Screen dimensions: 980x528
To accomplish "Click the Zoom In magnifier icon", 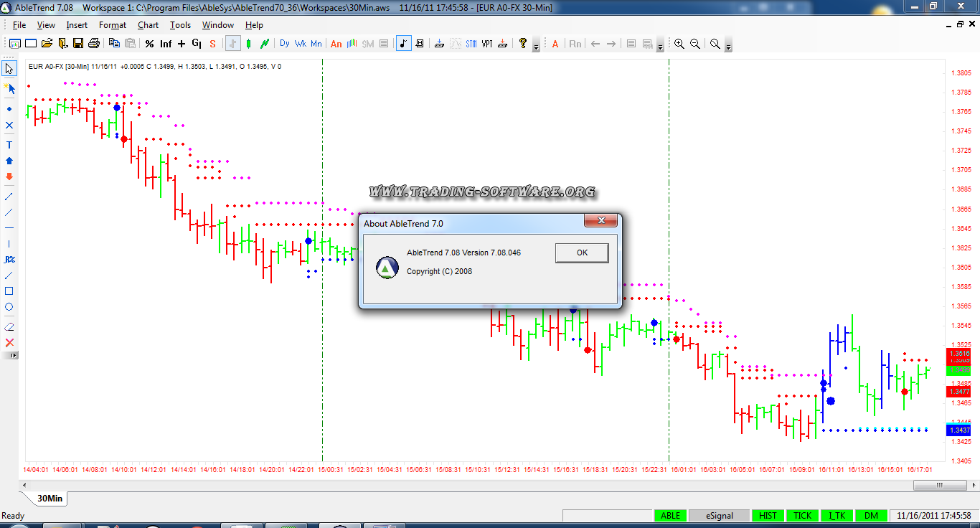I will pyautogui.click(x=679, y=44).
